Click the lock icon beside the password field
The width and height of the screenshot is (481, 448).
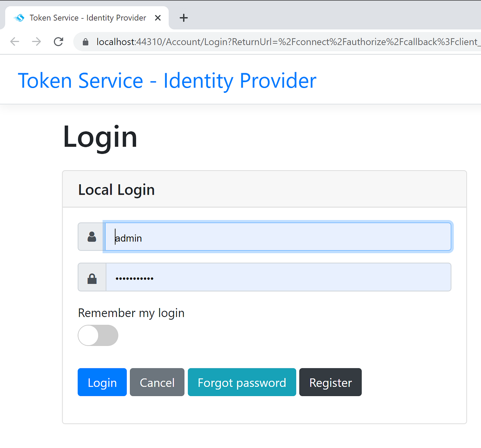tap(92, 277)
